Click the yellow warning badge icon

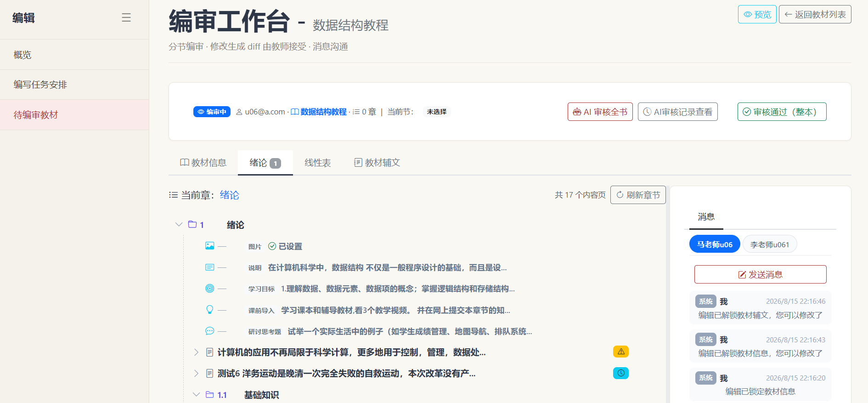621,352
